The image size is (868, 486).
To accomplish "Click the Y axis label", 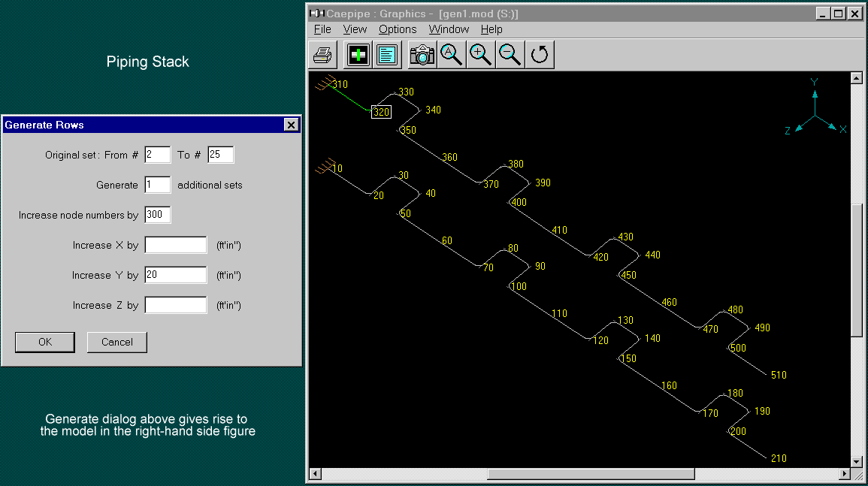I will click(x=815, y=82).
